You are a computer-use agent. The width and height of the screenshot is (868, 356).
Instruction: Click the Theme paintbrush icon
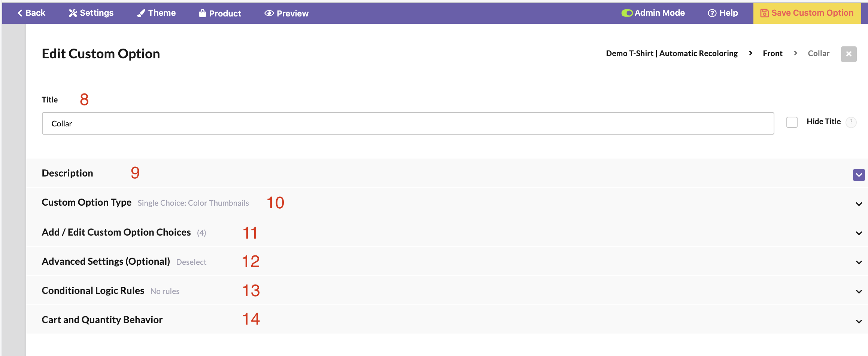[x=141, y=13]
